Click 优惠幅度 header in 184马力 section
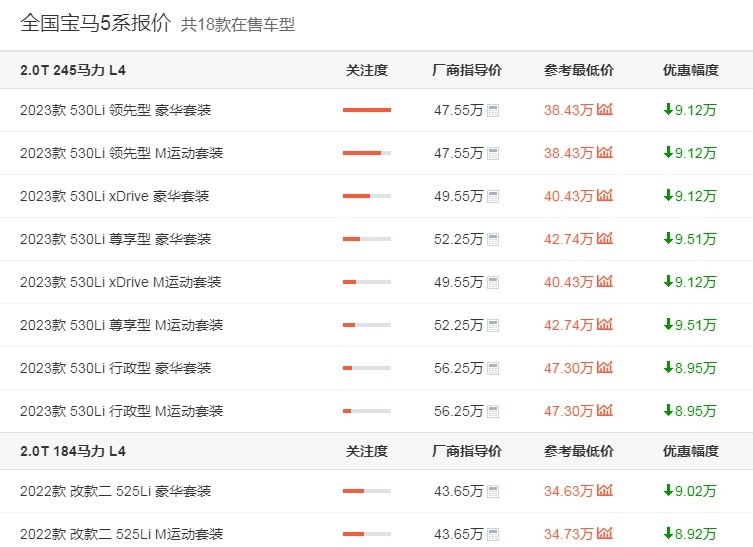 click(691, 451)
